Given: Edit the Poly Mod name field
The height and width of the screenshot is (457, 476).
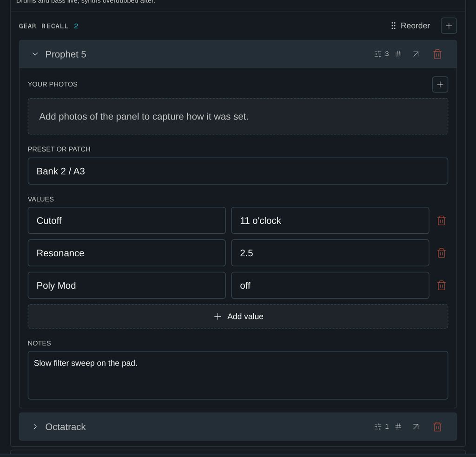Looking at the screenshot, I should pyautogui.click(x=126, y=285).
